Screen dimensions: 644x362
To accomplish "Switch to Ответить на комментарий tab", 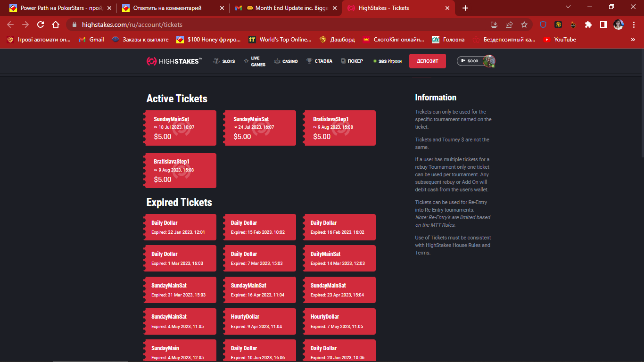I will [173, 8].
